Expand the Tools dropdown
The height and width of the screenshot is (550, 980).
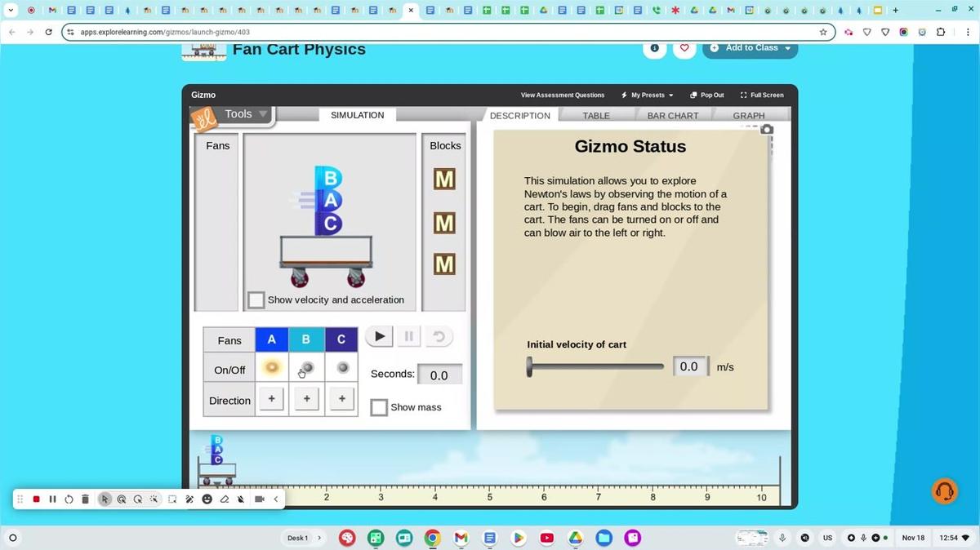click(x=245, y=114)
